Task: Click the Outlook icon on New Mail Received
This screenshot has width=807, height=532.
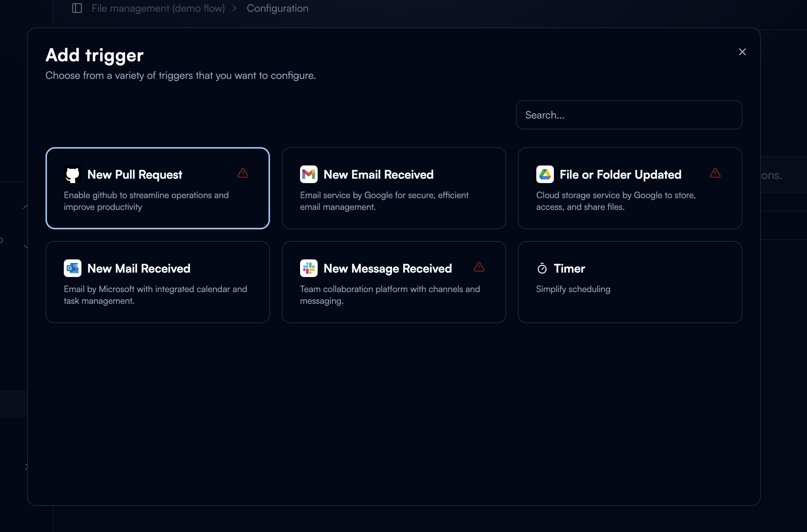Action: (x=73, y=268)
